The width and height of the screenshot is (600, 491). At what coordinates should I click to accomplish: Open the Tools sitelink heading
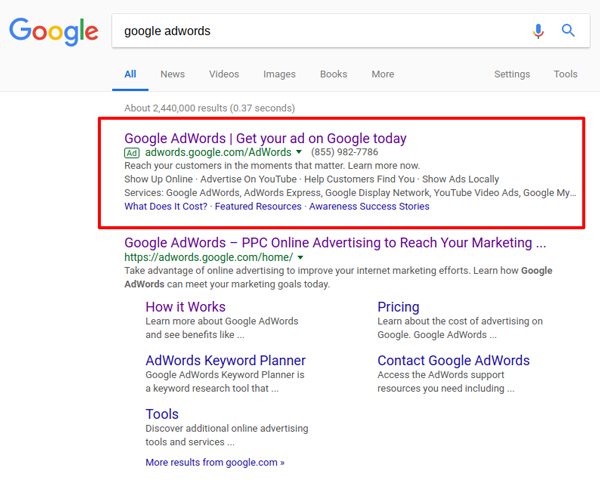pyautogui.click(x=162, y=414)
